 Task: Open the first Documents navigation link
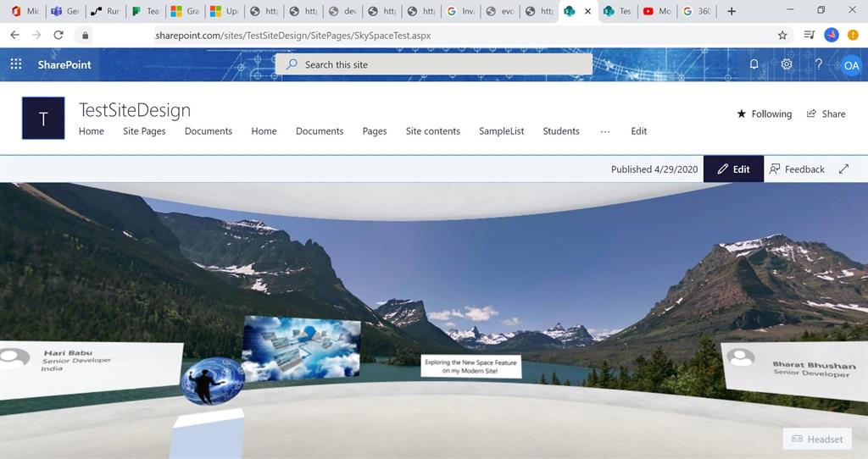click(x=209, y=131)
